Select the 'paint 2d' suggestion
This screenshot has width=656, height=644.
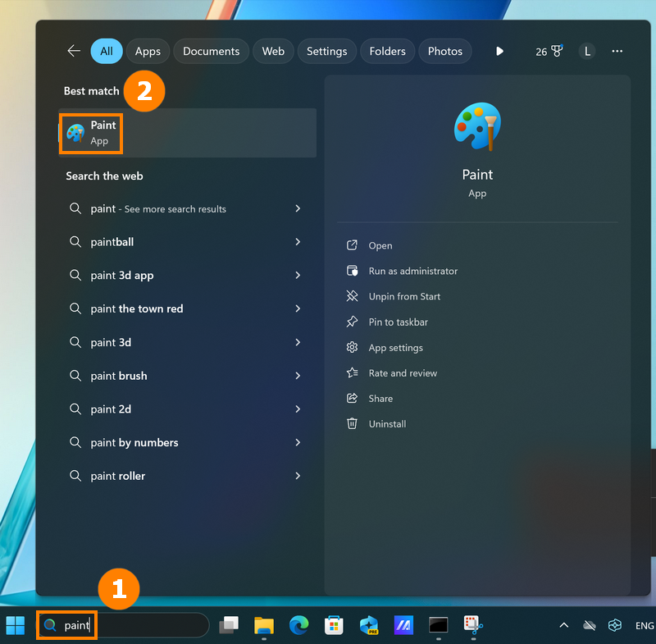[187, 409]
